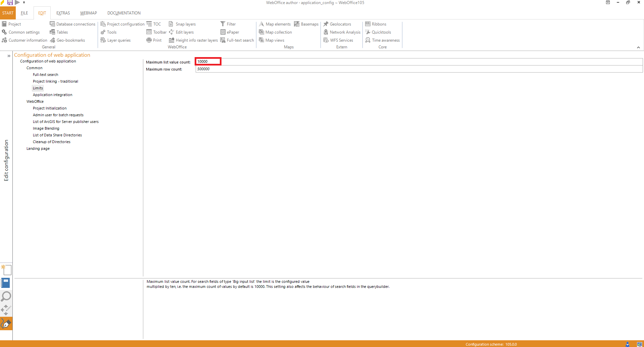Open the Image Blending tree entry
The width and height of the screenshot is (644, 347).
46,128
